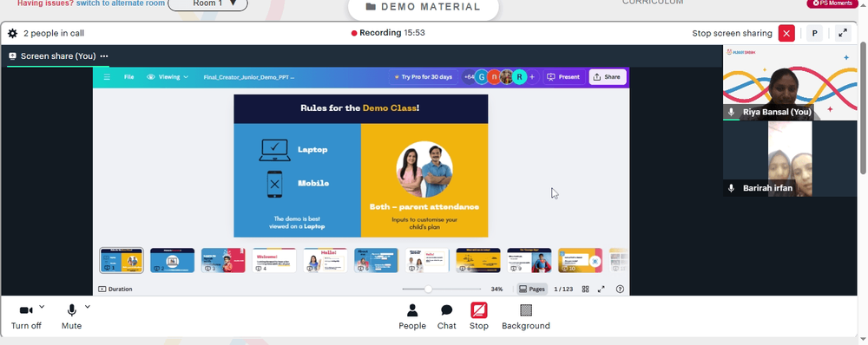Expand call to fullscreen
This screenshot has height=345, width=868.
843,33
